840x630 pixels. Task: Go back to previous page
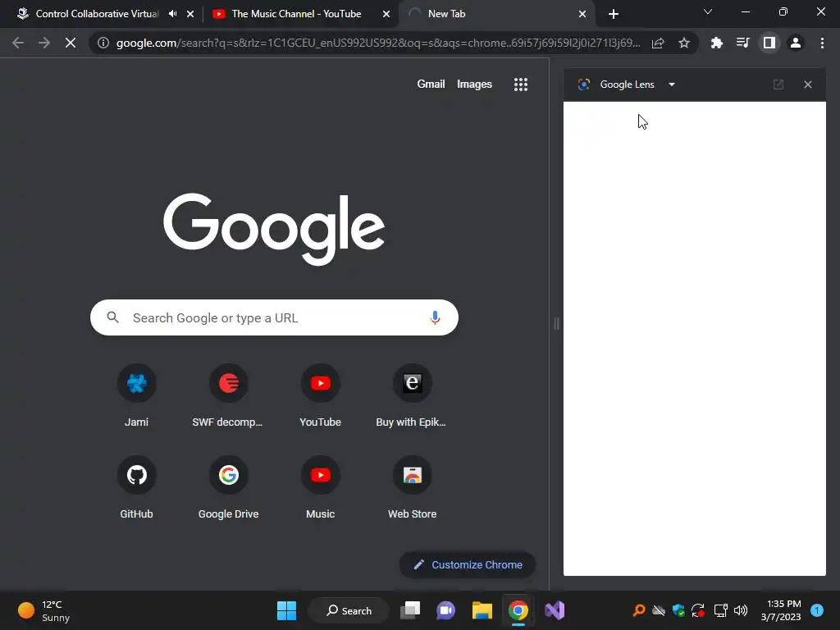click(x=18, y=43)
